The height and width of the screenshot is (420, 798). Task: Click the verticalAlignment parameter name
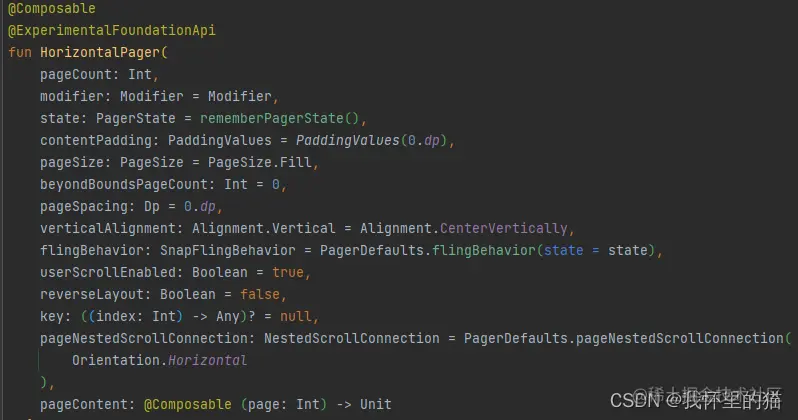108,228
